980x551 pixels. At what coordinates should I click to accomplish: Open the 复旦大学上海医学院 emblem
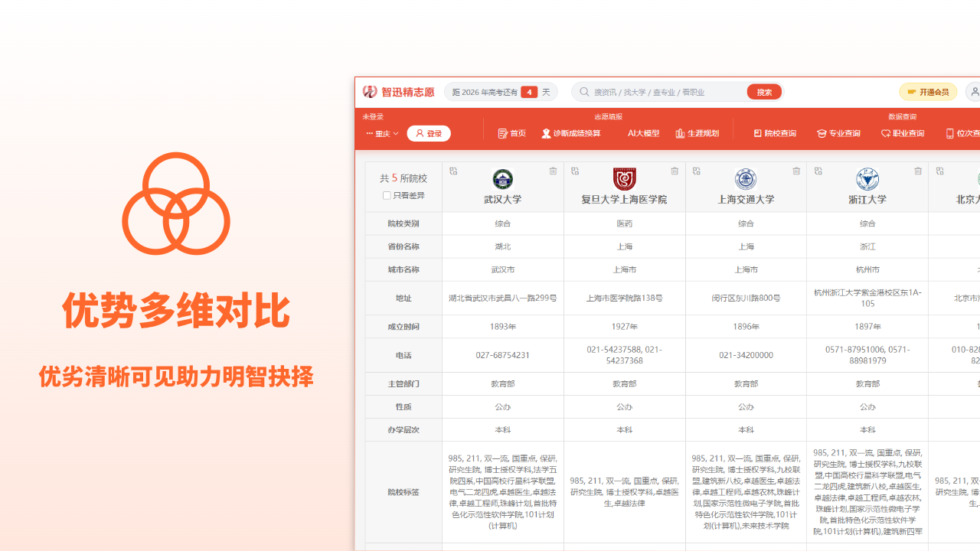point(625,180)
